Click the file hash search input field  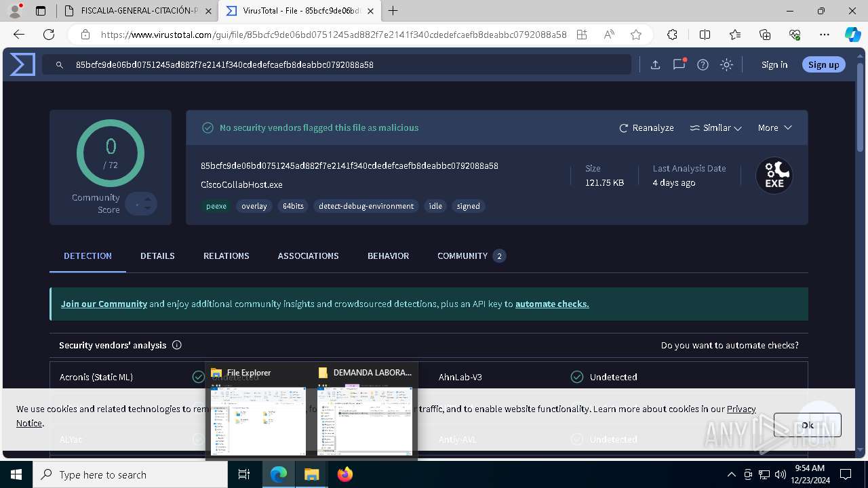(337, 65)
